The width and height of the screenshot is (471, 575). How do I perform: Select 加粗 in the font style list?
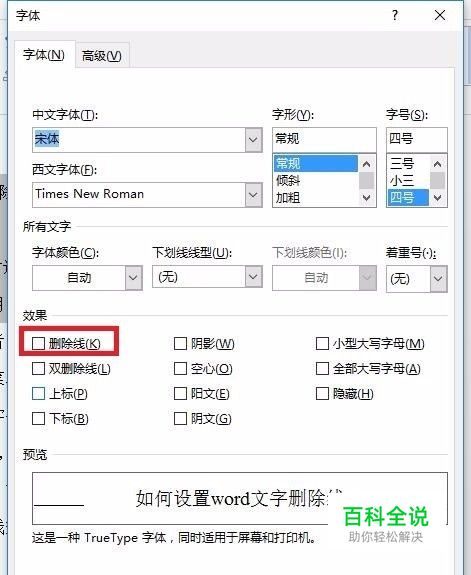pos(288,198)
